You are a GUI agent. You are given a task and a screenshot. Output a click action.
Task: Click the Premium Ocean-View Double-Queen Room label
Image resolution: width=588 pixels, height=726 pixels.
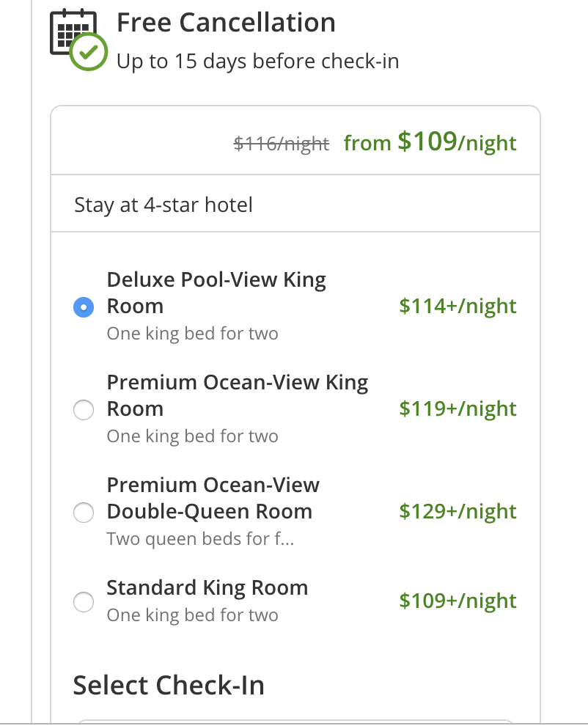pyautogui.click(x=213, y=498)
